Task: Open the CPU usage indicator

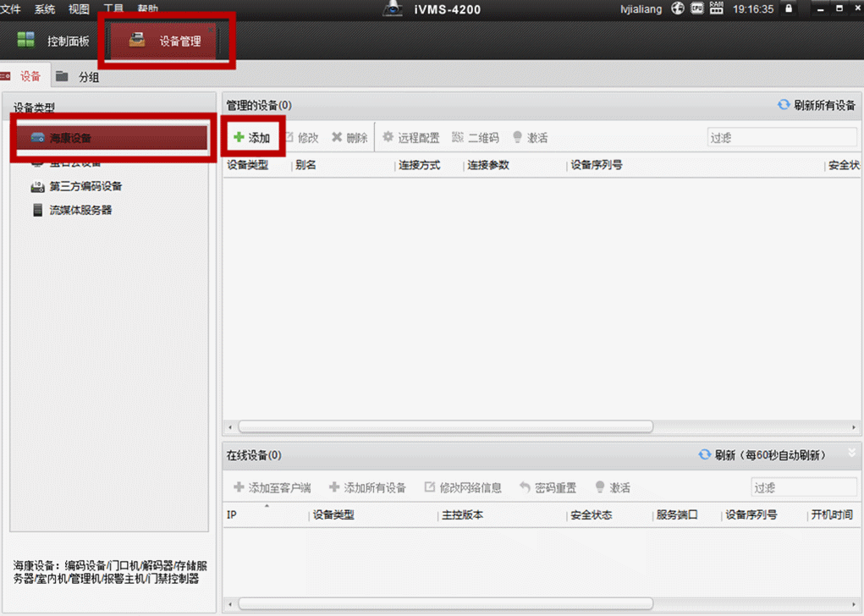Action: (696, 8)
